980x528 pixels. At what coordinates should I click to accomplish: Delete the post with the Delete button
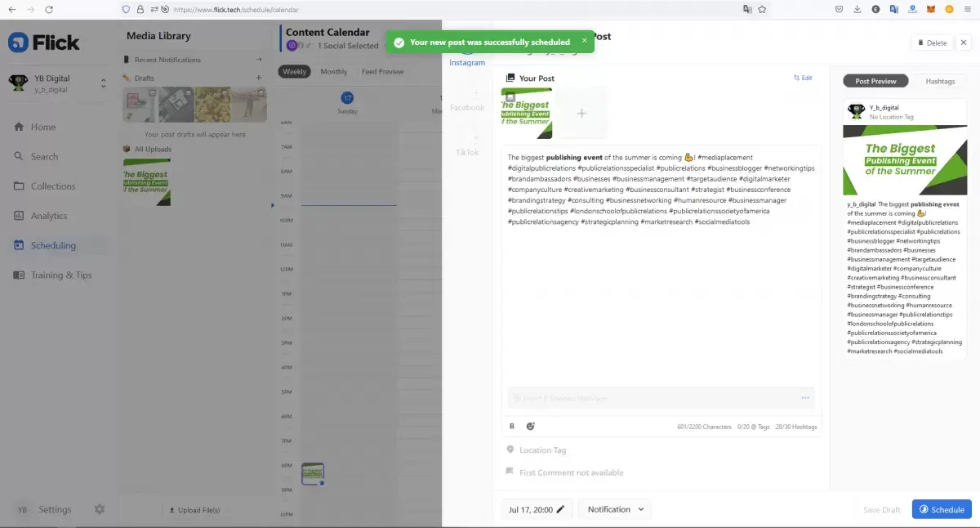tap(931, 43)
